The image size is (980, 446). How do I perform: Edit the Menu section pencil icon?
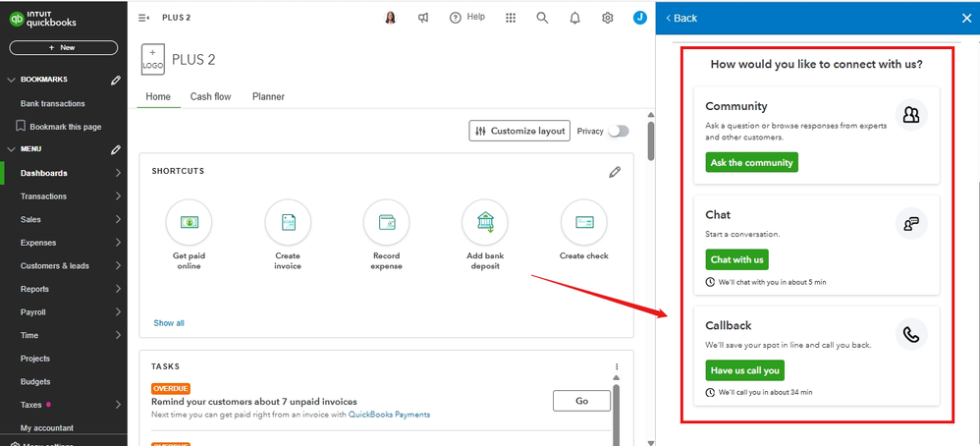click(x=116, y=149)
